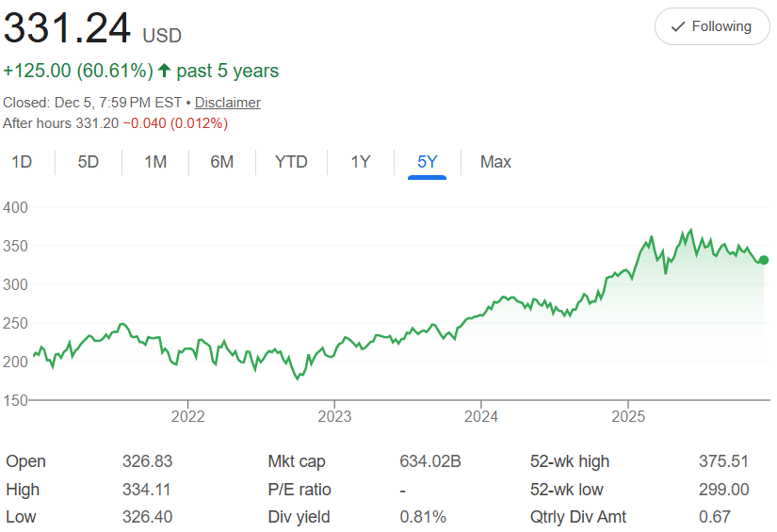Viewport: 777px width, 532px height.
Task: Toggle the Following button off
Action: pos(711,26)
